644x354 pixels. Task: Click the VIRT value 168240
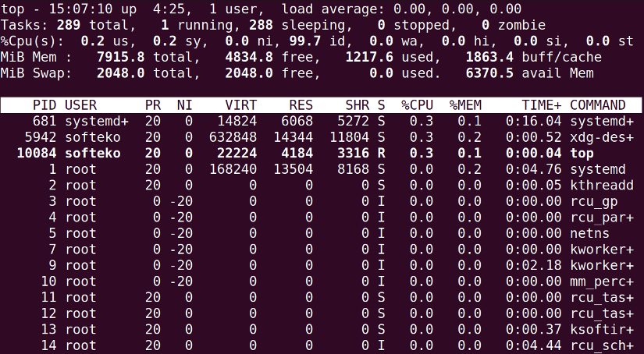point(233,169)
